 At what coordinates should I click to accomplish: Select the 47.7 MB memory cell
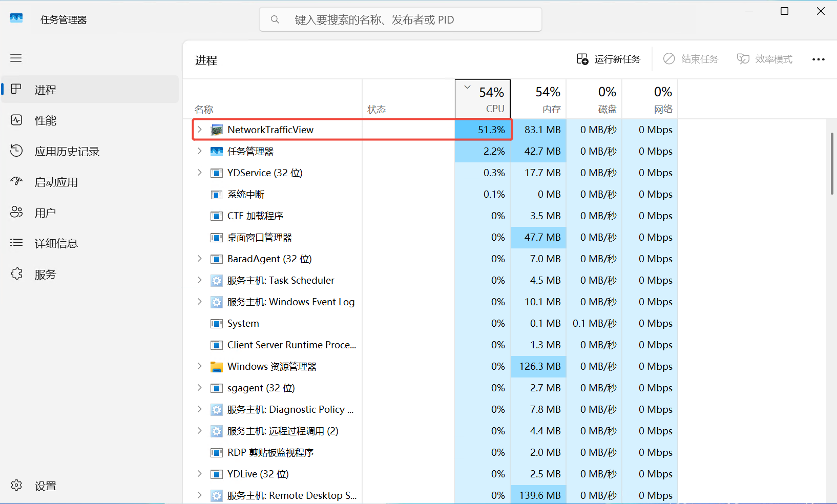[538, 237]
